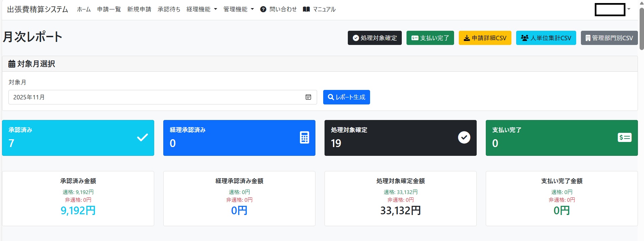Screen dimensions: 644x241
Task: Download the 申請詳細CSV file
Action: pyautogui.click(x=485, y=38)
